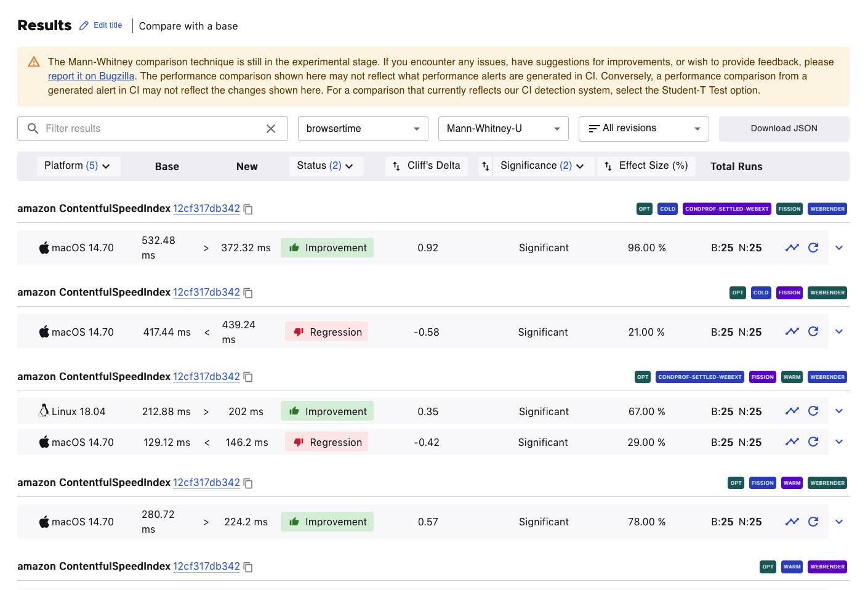Sort by Cliff's Delta column
Image resolution: width=868 pixels, height=590 pixels.
427,166
